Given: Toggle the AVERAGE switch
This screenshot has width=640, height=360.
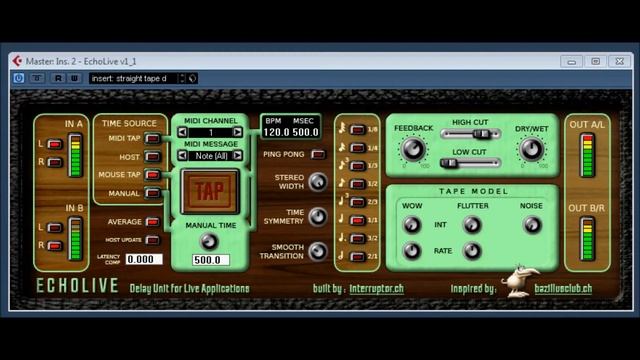Looking at the screenshot, I should 153,222.
